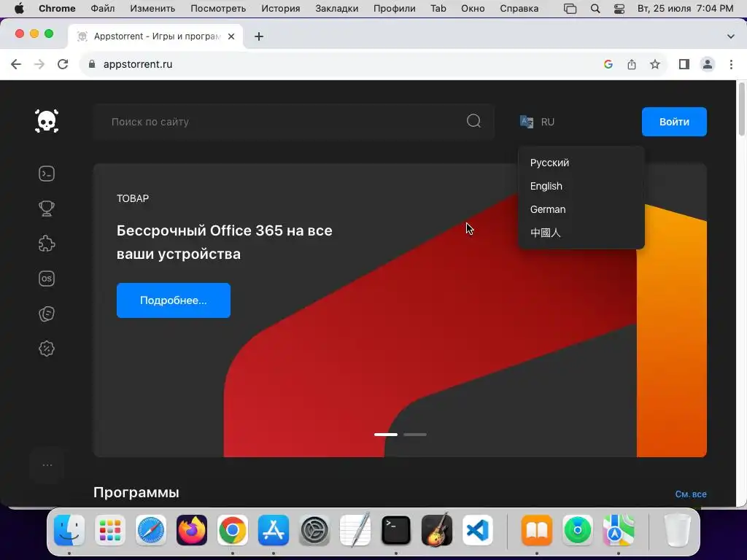Go back to previous page

16,64
